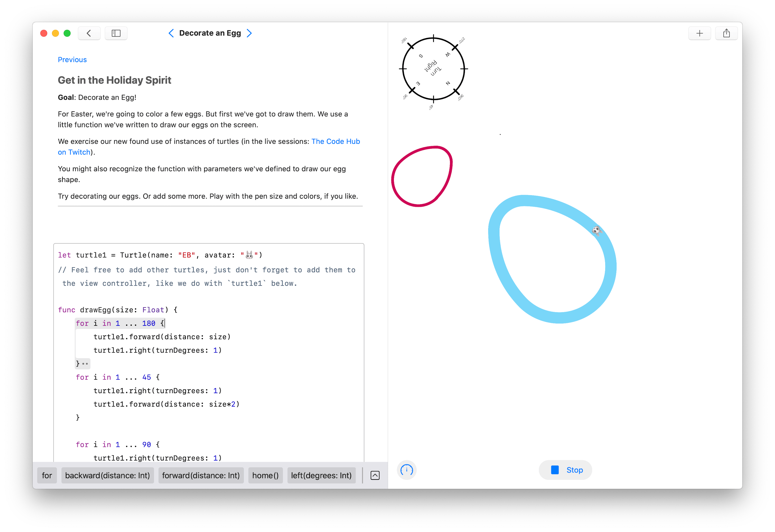Expand the code suggestions bar chevron
Screen dimensions: 775x532
click(375, 475)
